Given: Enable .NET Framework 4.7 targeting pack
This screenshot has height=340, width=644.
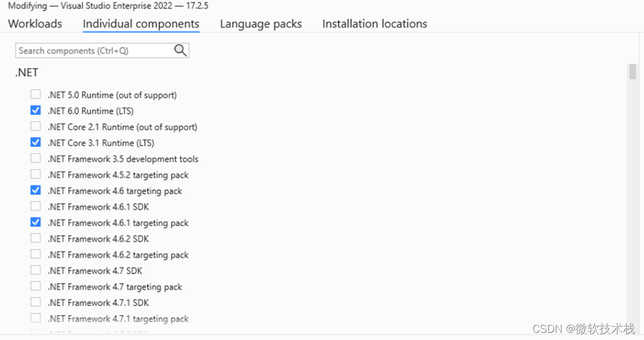Looking at the screenshot, I should coord(36,287).
